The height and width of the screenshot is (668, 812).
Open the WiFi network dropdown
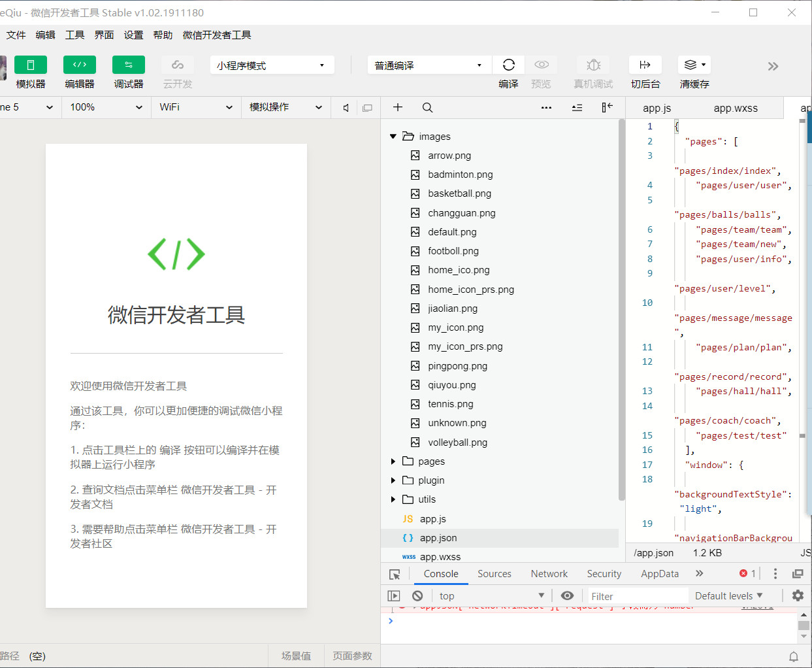195,107
